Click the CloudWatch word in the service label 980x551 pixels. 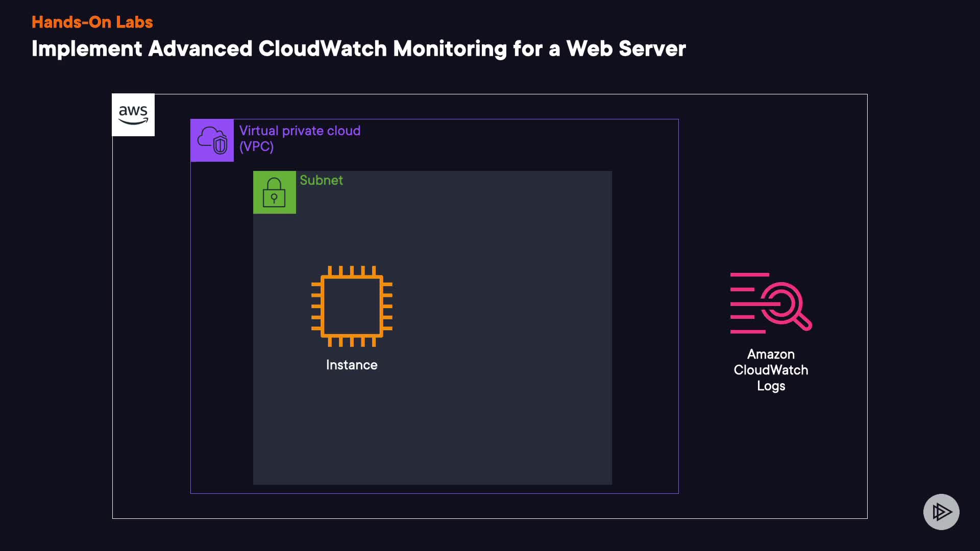click(771, 370)
